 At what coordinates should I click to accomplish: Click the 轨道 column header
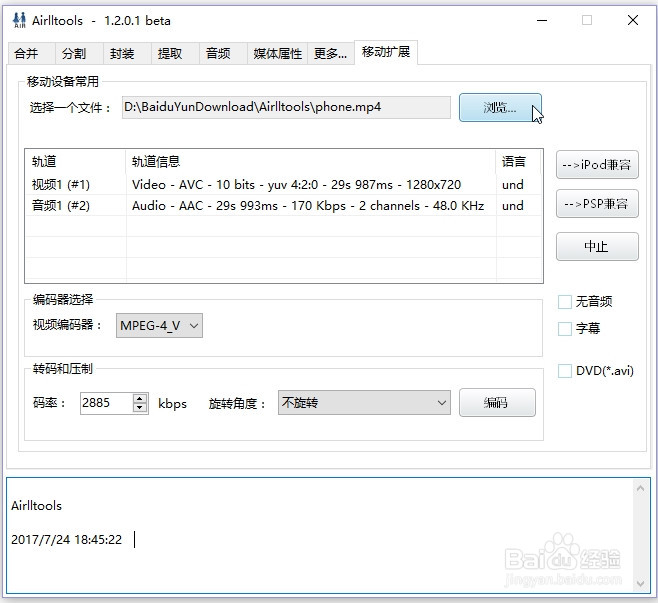[x=76, y=162]
